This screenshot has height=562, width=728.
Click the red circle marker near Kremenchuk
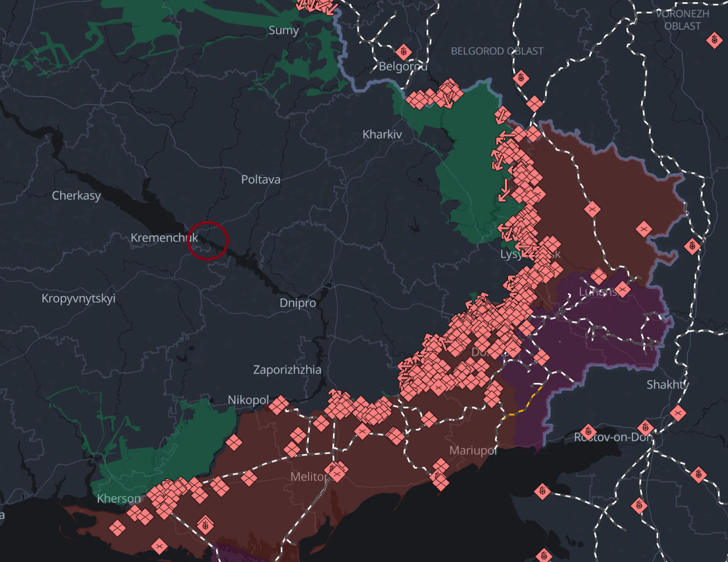(207, 241)
